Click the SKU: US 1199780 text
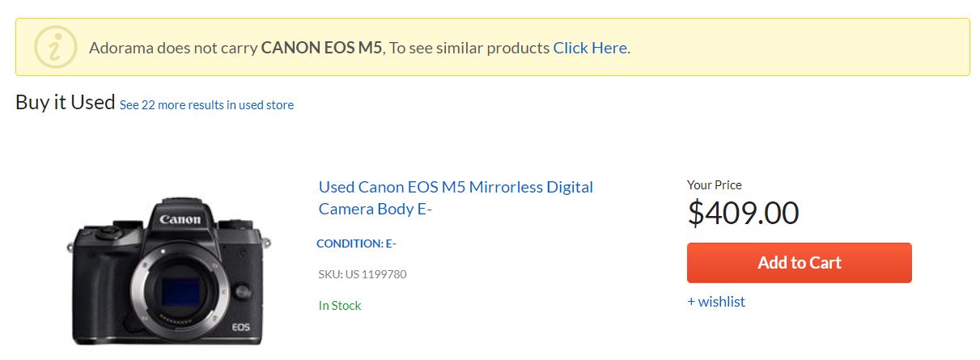Screen dimensions: 980x360 [x=363, y=274]
